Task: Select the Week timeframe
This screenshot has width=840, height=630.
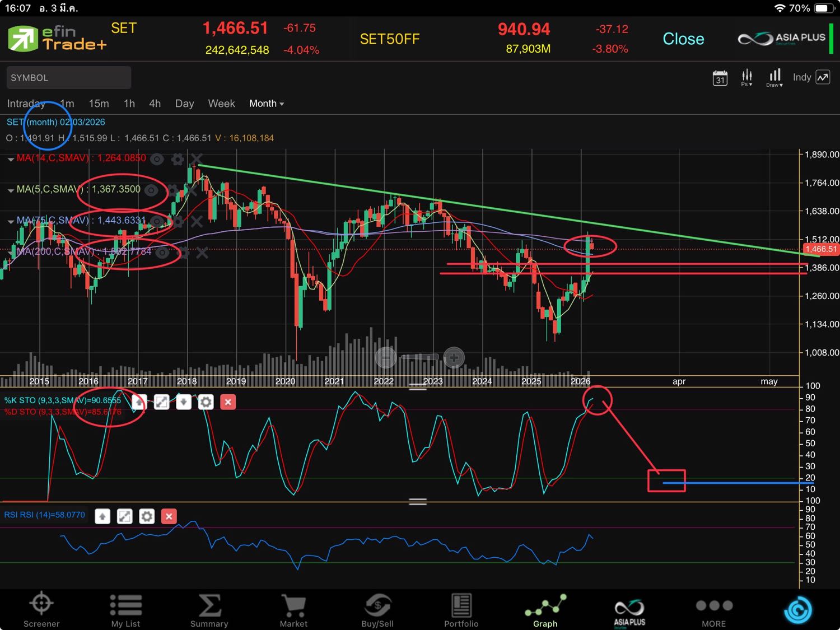Action: tap(221, 104)
